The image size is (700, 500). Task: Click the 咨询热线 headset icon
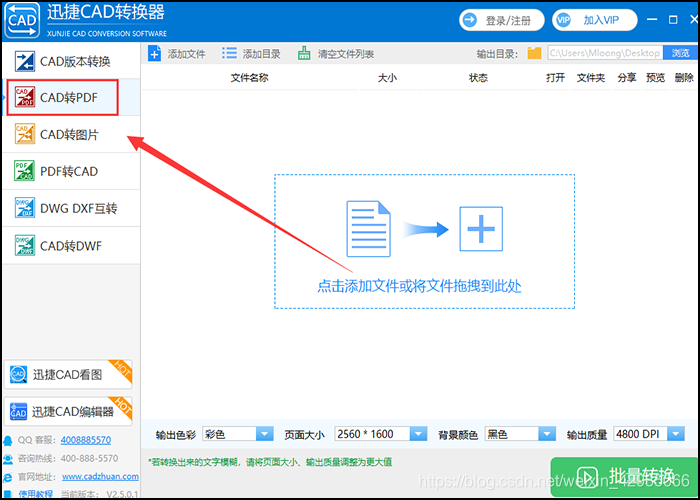tap(8, 459)
